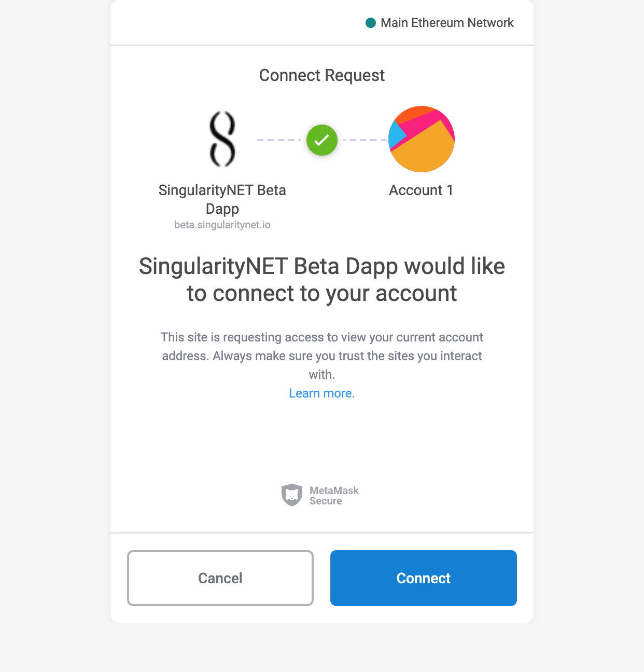Image resolution: width=644 pixels, height=672 pixels.
Task: Click the SingularityNET logo icon
Action: click(222, 140)
